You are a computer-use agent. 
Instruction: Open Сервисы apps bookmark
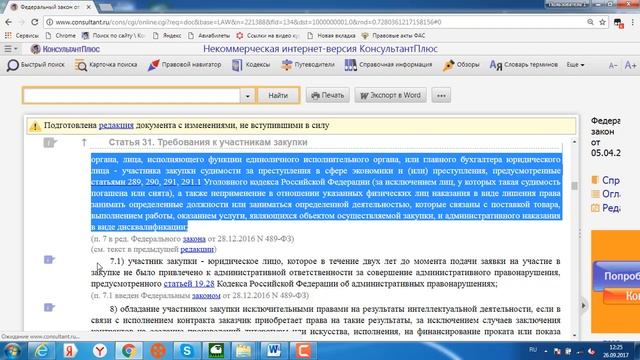point(22,36)
